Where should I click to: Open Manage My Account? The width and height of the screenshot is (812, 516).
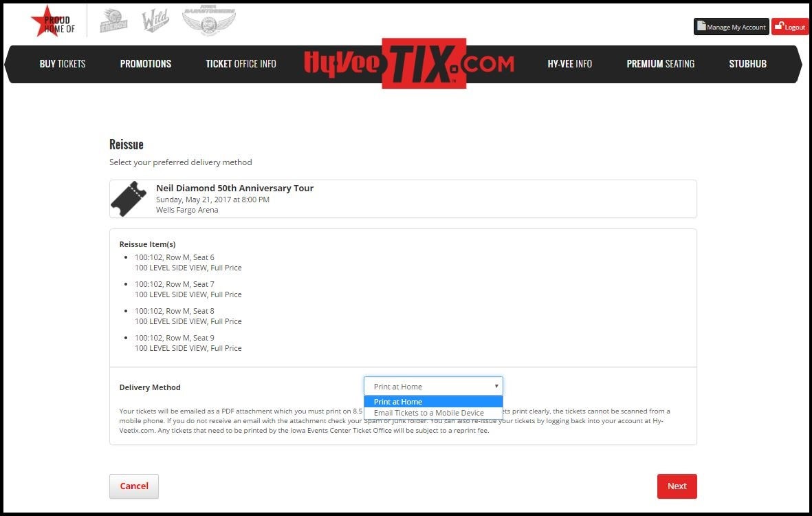coord(732,26)
